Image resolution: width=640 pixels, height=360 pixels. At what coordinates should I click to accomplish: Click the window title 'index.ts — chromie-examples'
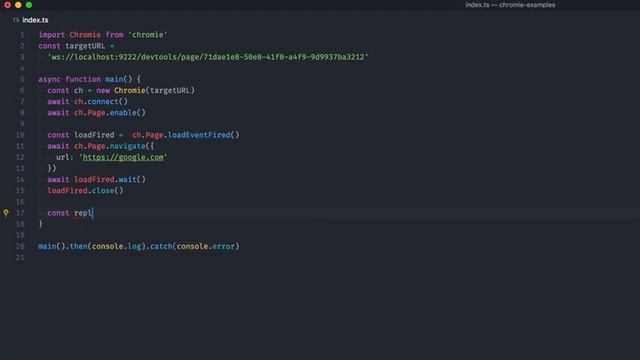coord(510,5)
